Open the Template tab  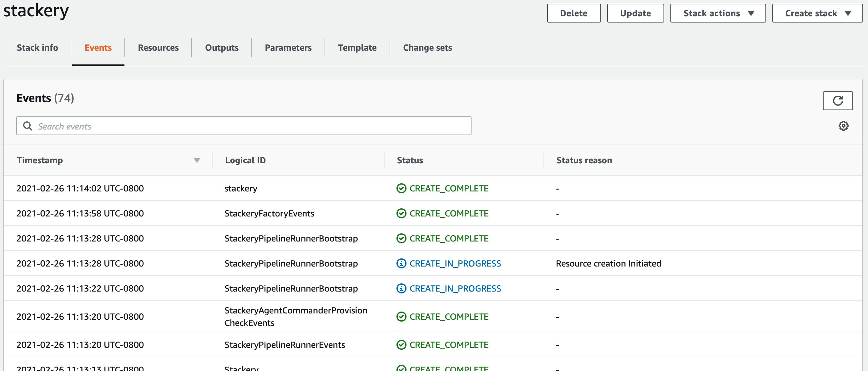[x=357, y=48]
